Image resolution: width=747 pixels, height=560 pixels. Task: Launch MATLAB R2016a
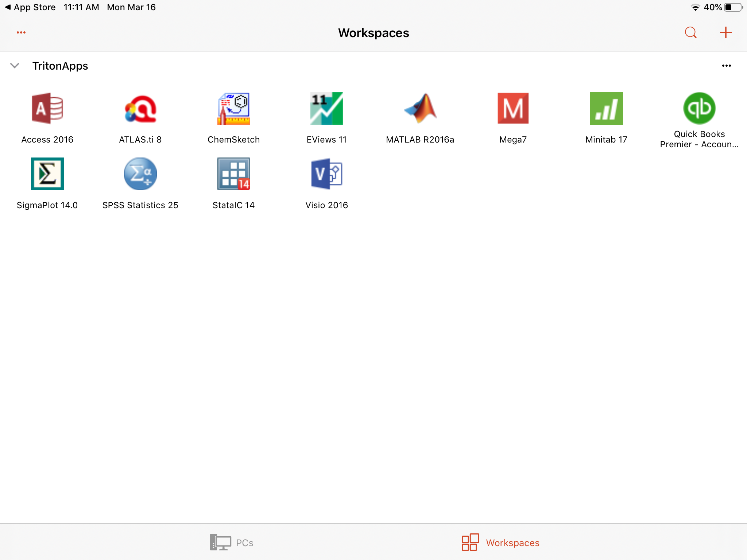[420, 109]
